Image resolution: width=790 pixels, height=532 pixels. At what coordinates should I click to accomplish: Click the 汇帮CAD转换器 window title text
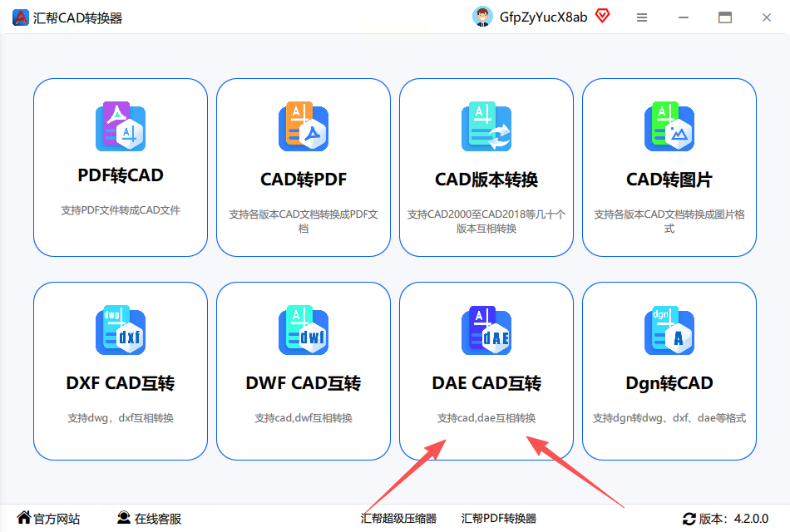click(77, 18)
